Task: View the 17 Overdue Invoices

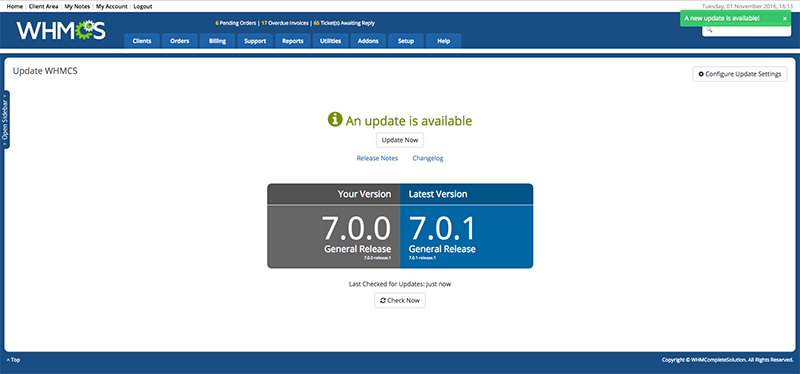Action: 285,23
